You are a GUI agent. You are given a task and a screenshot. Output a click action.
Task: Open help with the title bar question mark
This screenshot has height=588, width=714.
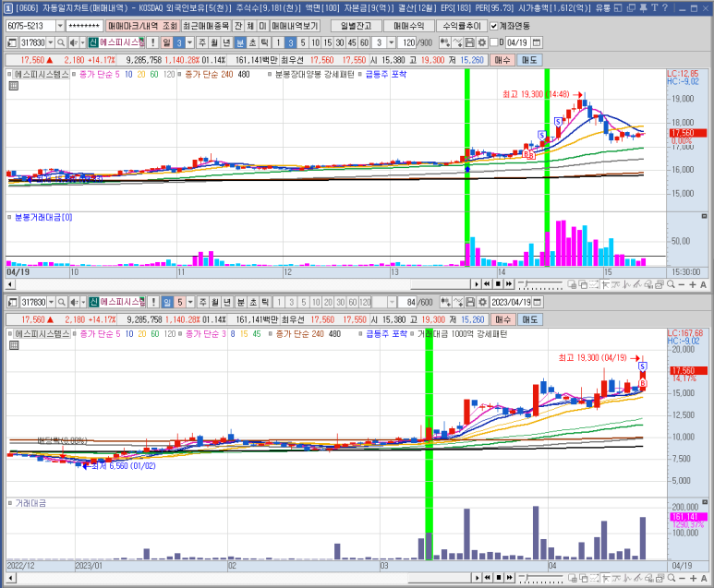(x=665, y=7)
